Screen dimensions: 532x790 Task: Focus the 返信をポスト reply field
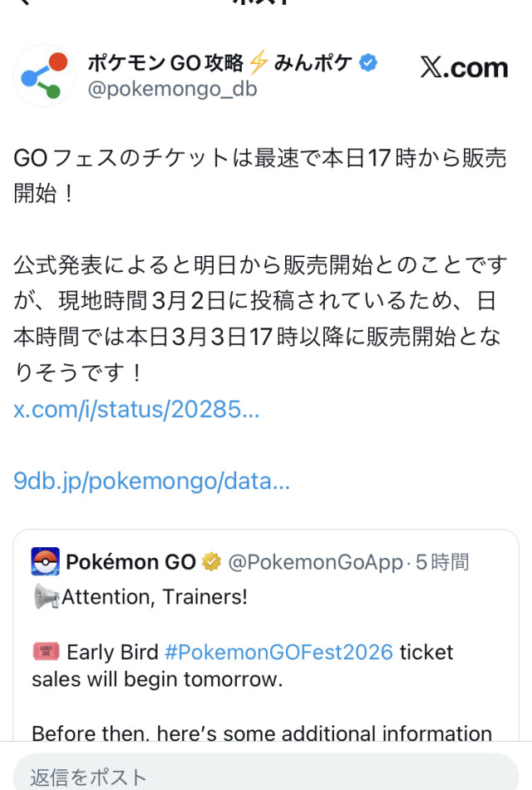(x=266, y=774)
